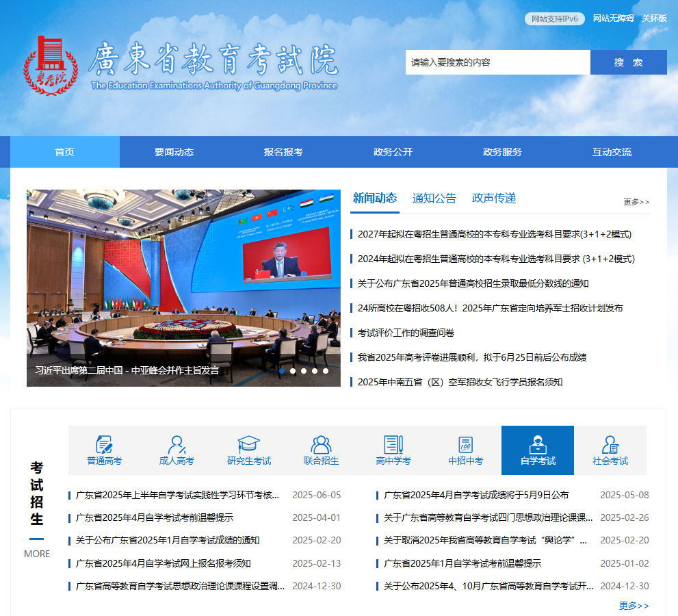The image size is (678, 616).
Task: Click the 普通高考 exam category icon
Action: tap(104, 444)
